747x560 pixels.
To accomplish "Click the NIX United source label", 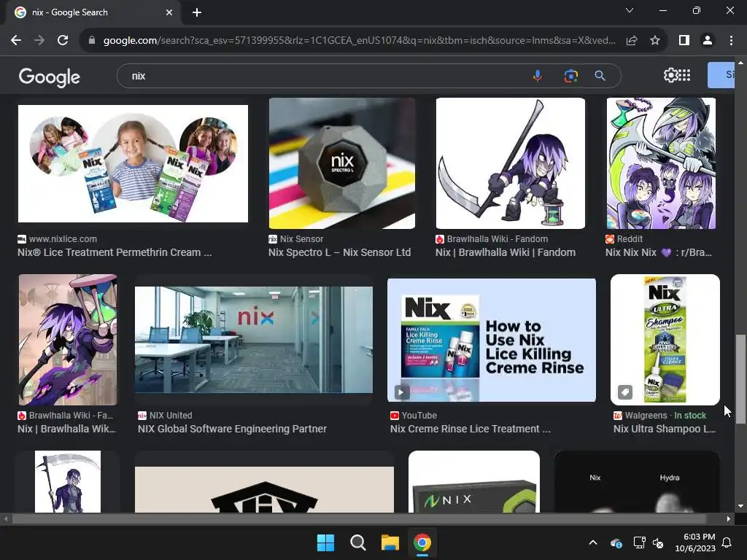I will (x=171, y=415).
